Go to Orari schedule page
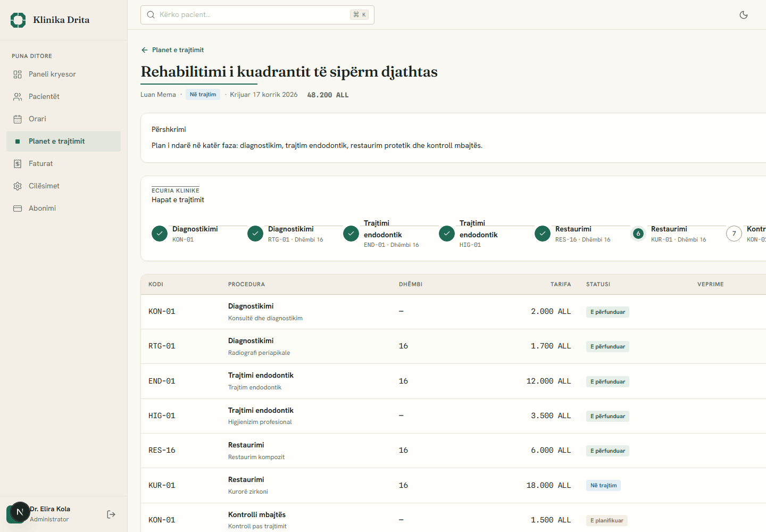This screenshot has height=532, width=766. [x=64, y=119]
